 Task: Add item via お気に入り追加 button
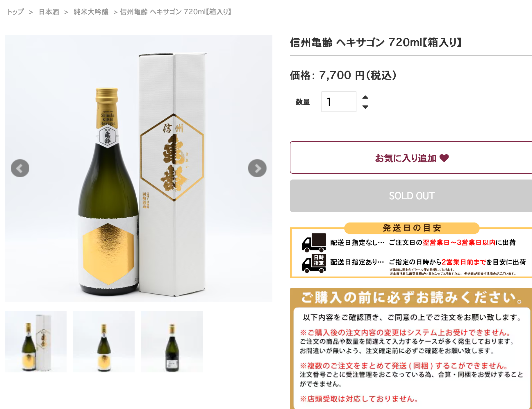tap(411, 157)
